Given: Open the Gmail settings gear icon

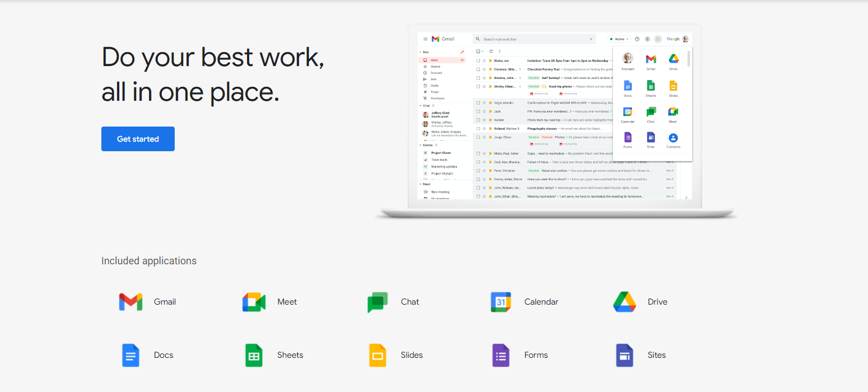Looking at the screenshot, I should tap(647, 39).
